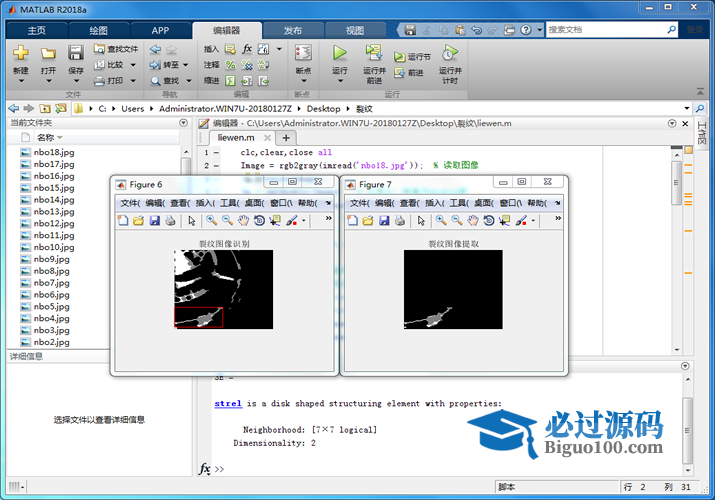Screen dimensions: 715x500
Task: Toggle the Rotate 3D tool in Figure 6
Action: 259,220
